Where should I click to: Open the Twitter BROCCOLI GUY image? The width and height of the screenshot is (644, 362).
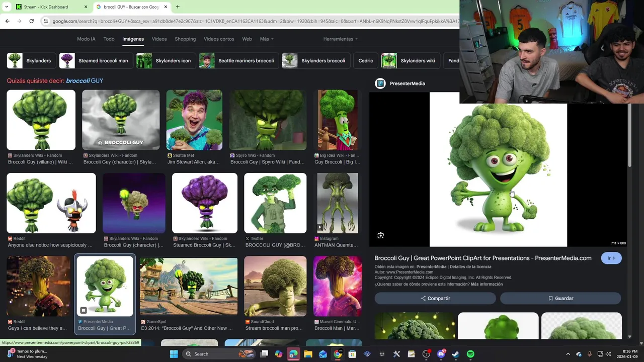[275, 203]
